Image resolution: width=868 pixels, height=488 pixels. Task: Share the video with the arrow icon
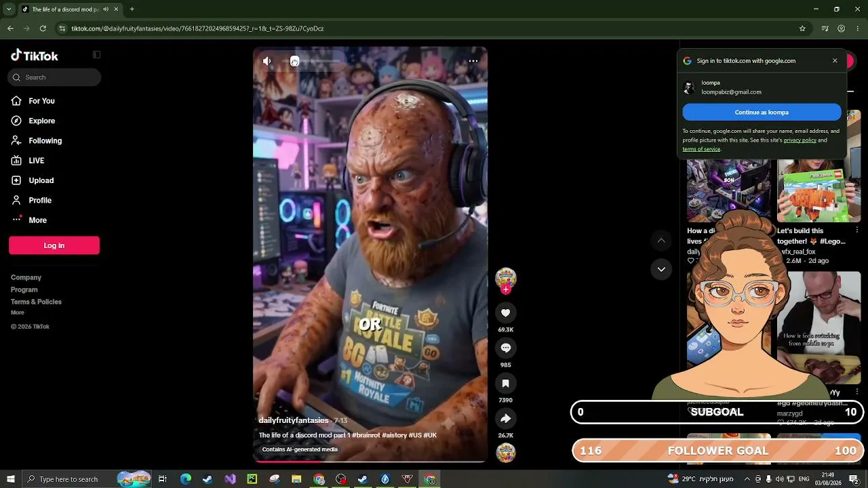tap(506, 419)
